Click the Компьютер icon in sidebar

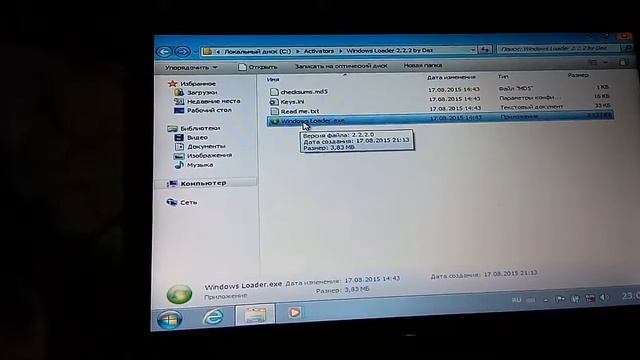click(x=172, y=184)
